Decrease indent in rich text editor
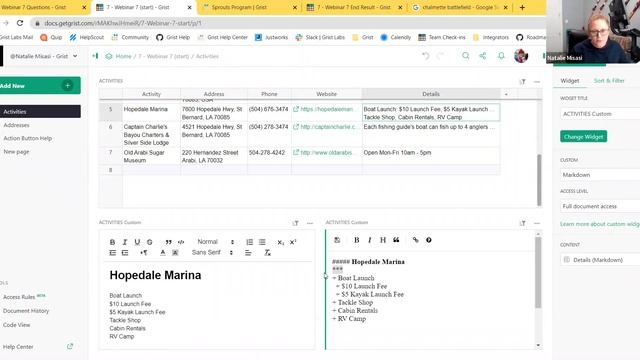This screenshot has height=360, width=640. [x=113, y=253]
